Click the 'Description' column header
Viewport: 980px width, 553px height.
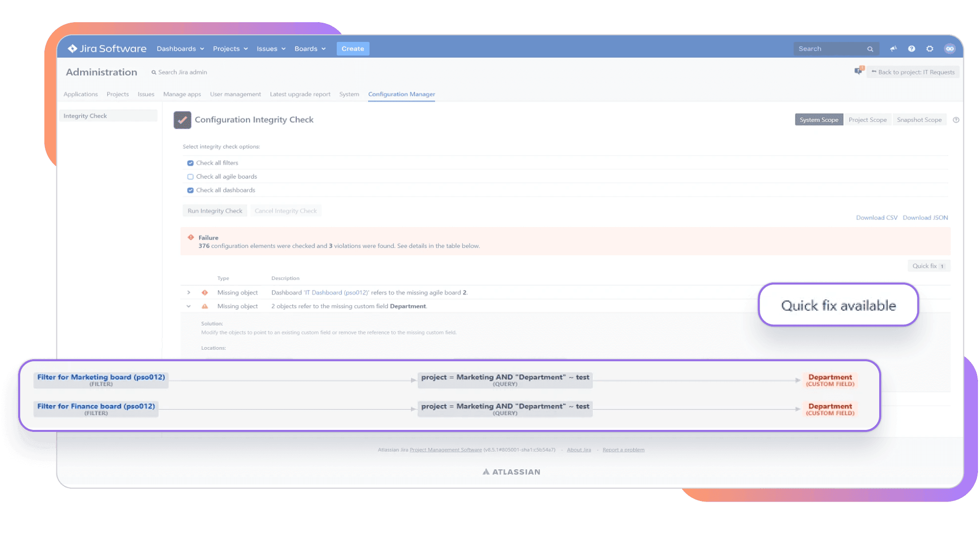[x=285, y=279]
